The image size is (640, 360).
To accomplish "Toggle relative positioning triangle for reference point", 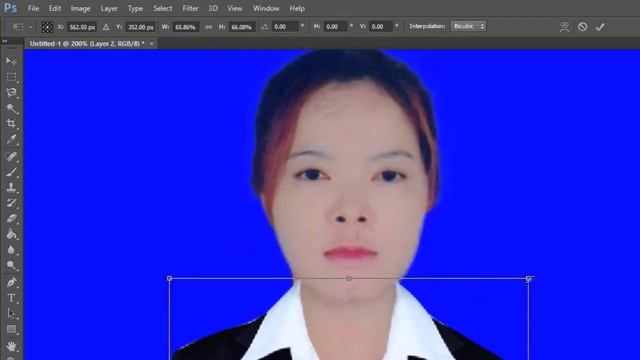I will [106, 27].
